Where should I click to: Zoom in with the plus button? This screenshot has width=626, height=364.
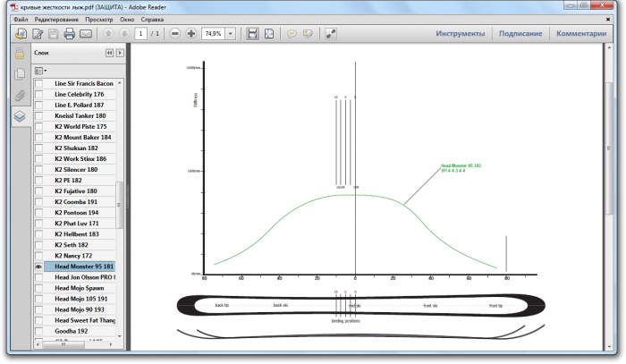tap(191, 34)
